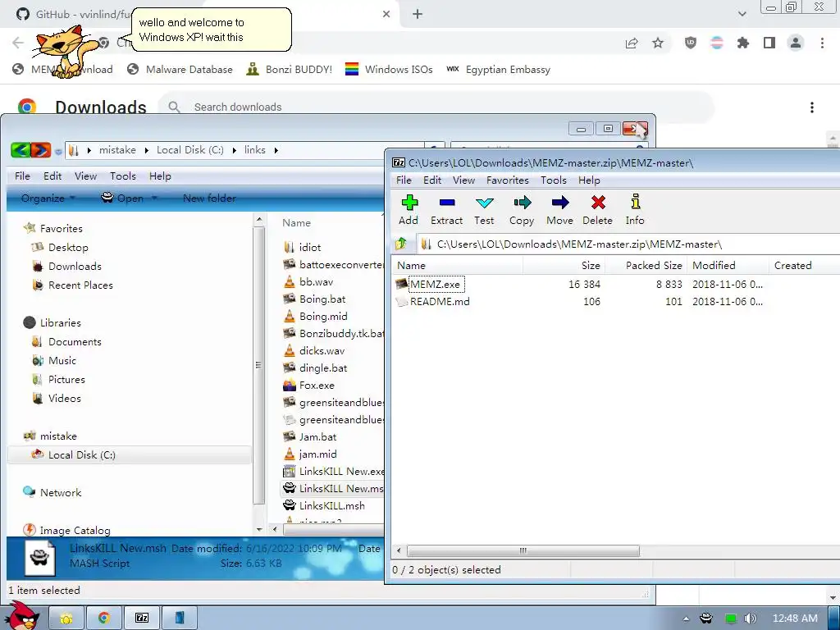Sort 7-Zip list by Packed Size column
Viewport: 840px width, 630px height.
pos(646,265)
